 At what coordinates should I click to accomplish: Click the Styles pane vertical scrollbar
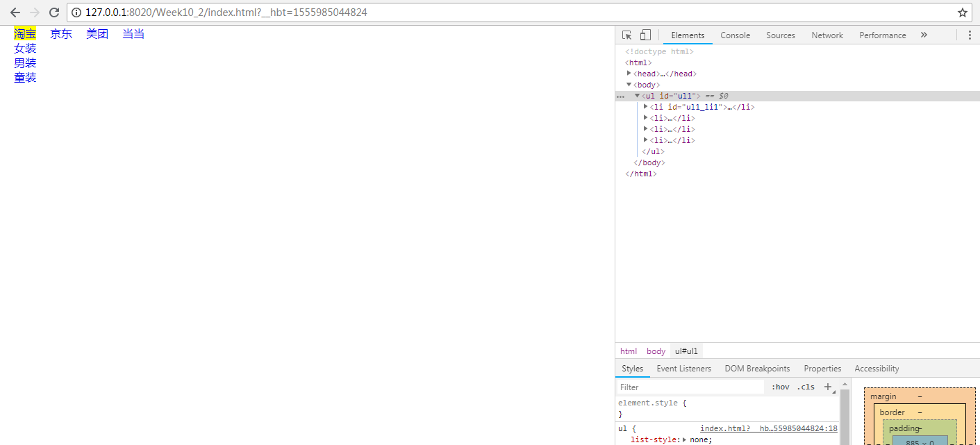[845, 417]
